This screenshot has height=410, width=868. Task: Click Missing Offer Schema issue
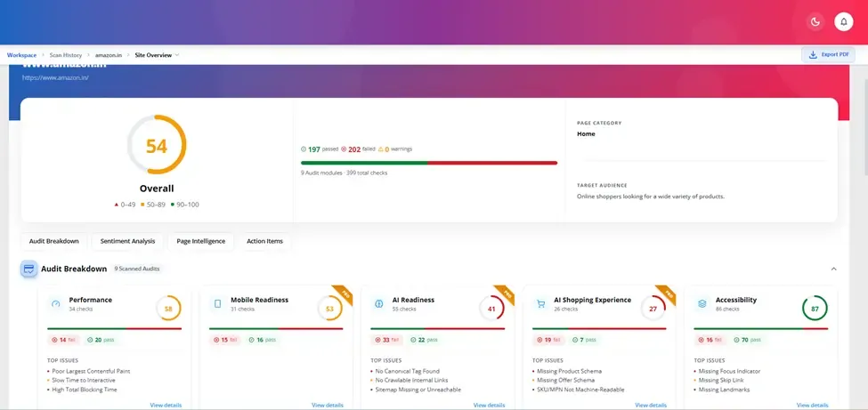pos(565,381)
